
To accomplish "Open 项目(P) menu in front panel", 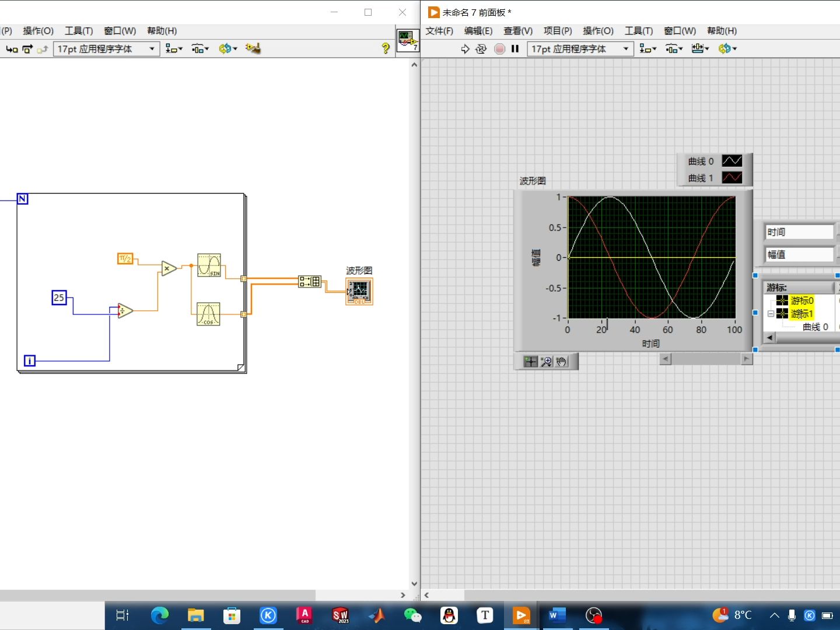I will [x=558, y=31].
